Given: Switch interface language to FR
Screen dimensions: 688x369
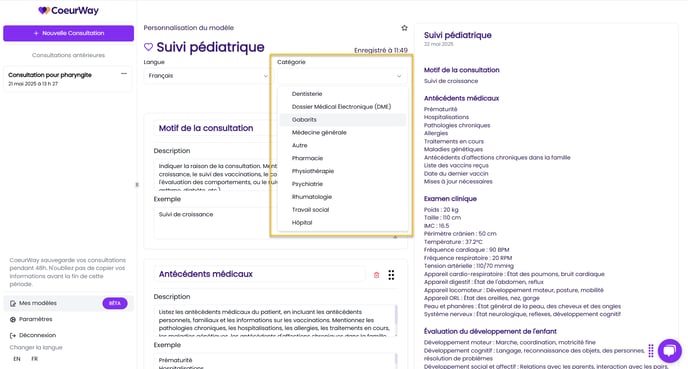Looking at the screenshot, I should pos(34,359).
